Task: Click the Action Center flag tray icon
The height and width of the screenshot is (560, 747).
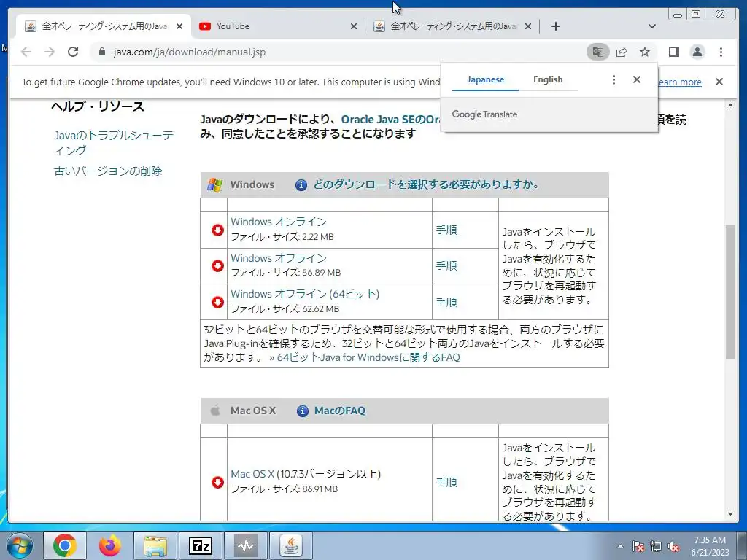Action: tap(638, 546)
